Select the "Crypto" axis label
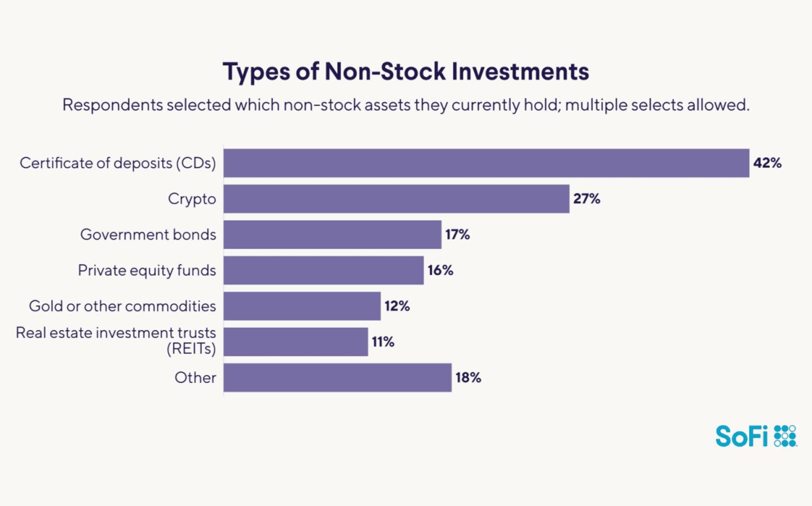812x506 pixels. [192, 199]
